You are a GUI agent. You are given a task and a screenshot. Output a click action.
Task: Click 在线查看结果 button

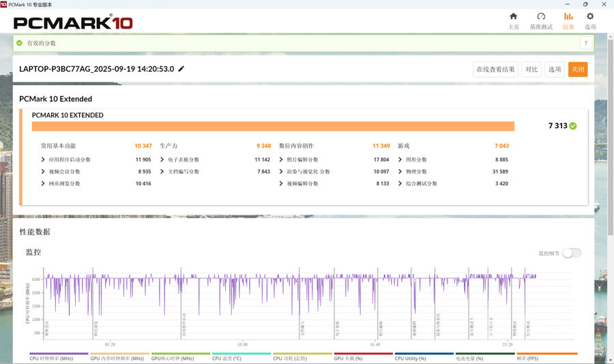(x=495, y=70)
